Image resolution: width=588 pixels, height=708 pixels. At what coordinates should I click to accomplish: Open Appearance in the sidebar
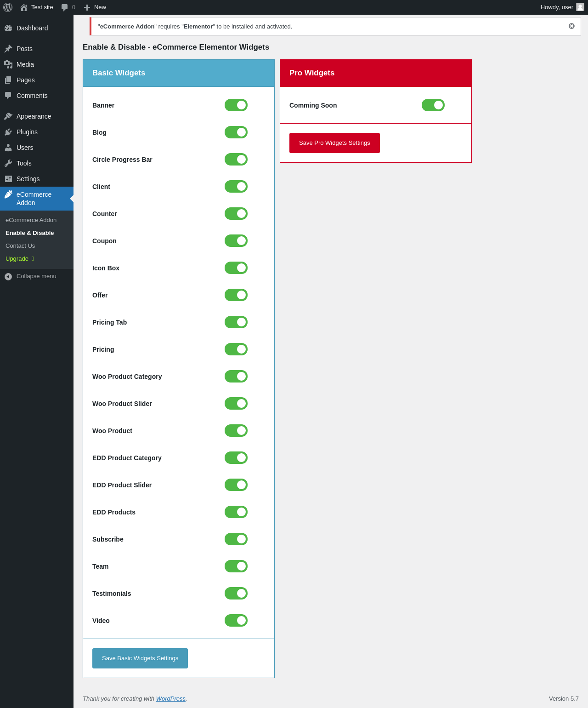coord(37,116)
